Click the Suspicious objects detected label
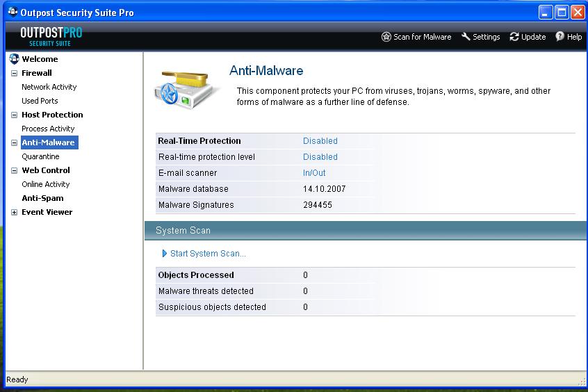This screenshot has width=588, height=392. 212,307
